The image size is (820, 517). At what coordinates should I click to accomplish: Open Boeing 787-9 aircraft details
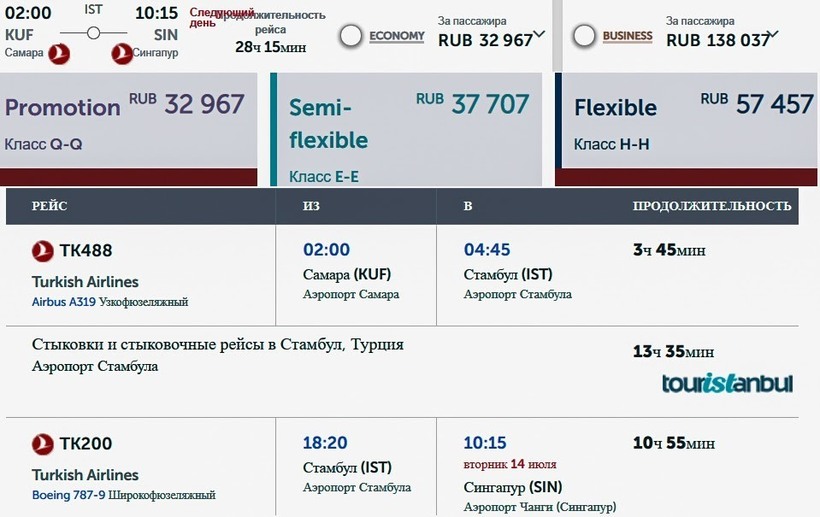(123, 495)
